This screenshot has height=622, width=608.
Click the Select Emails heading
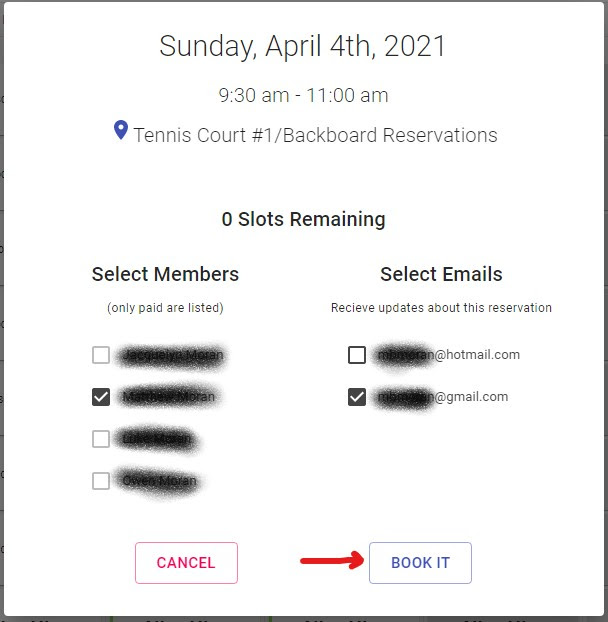(x=441, y=274)
